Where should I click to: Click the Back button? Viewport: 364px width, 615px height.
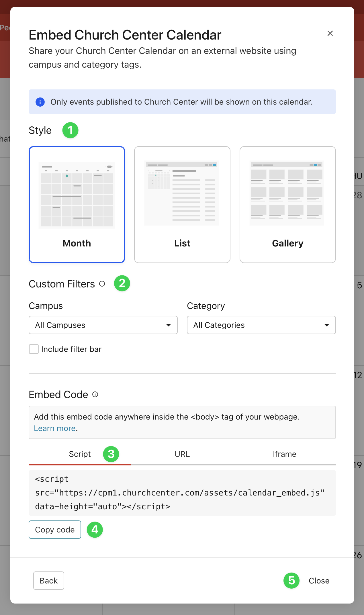click(x=49, y=581)
